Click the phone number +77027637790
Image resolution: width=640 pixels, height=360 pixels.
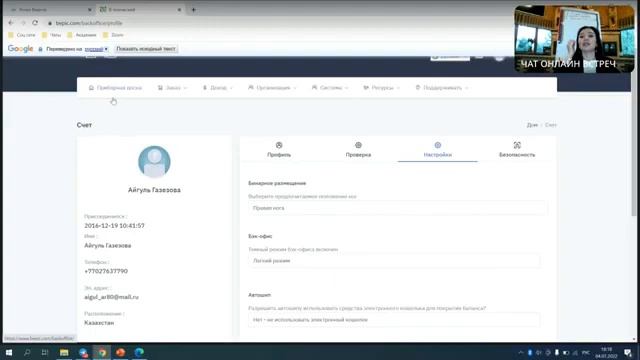[x=106, y=271]
